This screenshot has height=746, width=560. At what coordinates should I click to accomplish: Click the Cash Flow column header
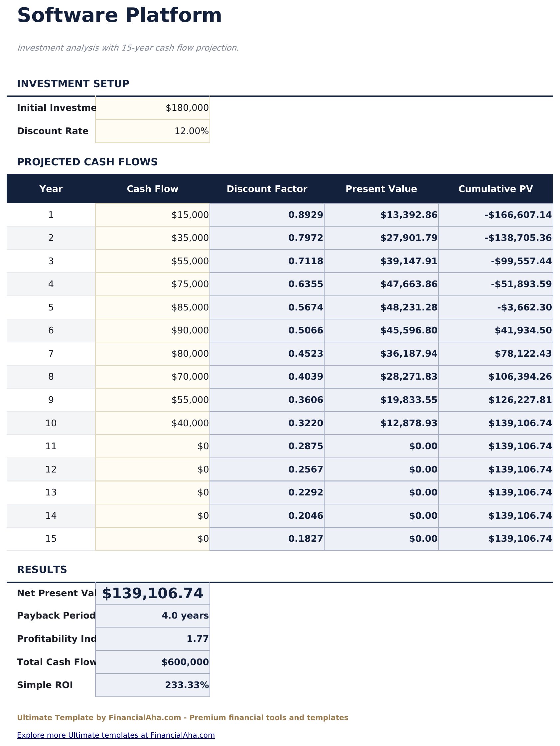(x=152, y=189)
